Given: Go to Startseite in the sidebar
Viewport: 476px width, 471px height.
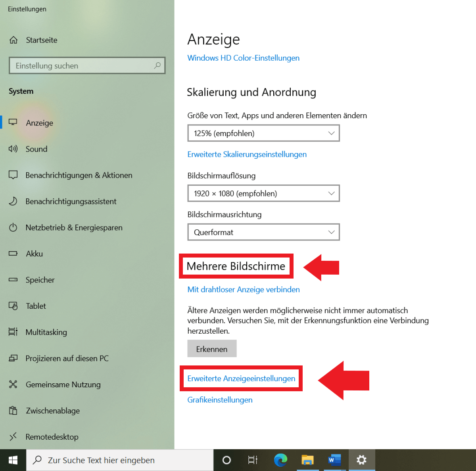Looking at the screenshot, I should (x=42, y=40).
